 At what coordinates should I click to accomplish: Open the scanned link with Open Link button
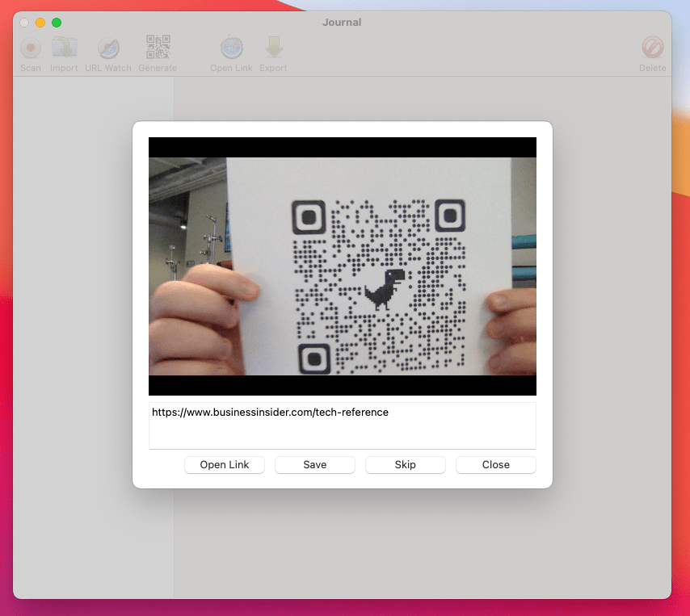click(x=224, y=464)
